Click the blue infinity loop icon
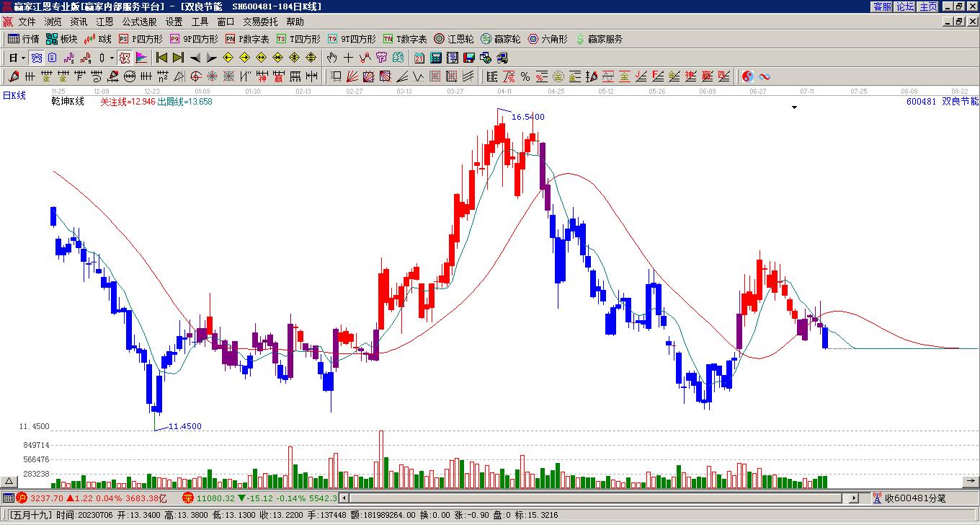Image resolution: width=980 pixels, height=525 pixels. click(x=764, y=76)
